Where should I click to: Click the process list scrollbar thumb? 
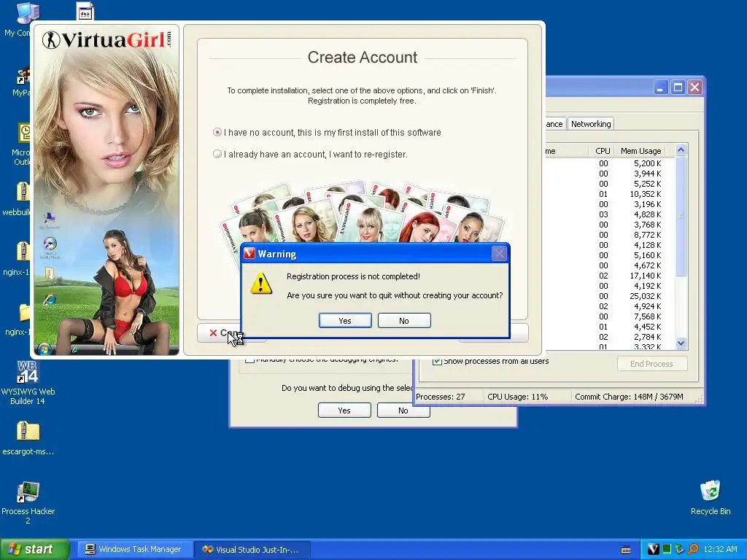coord(681,215)
